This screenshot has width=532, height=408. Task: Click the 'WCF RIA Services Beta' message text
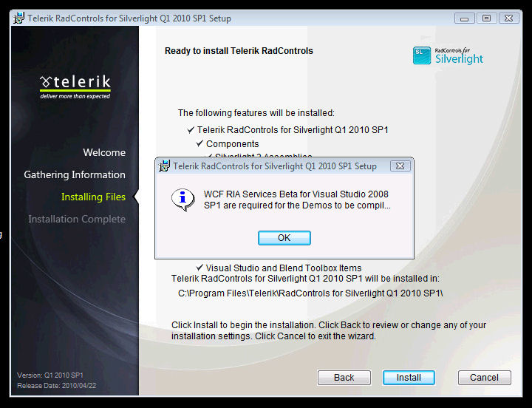297,200
